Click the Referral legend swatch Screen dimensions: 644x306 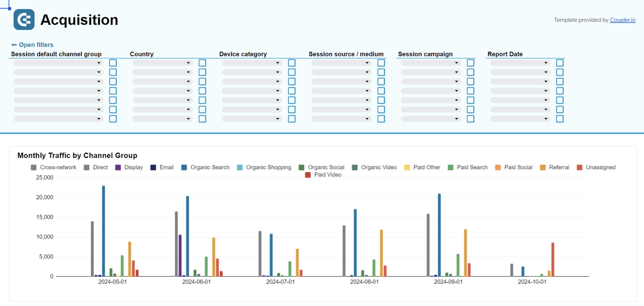pos(543,167)
